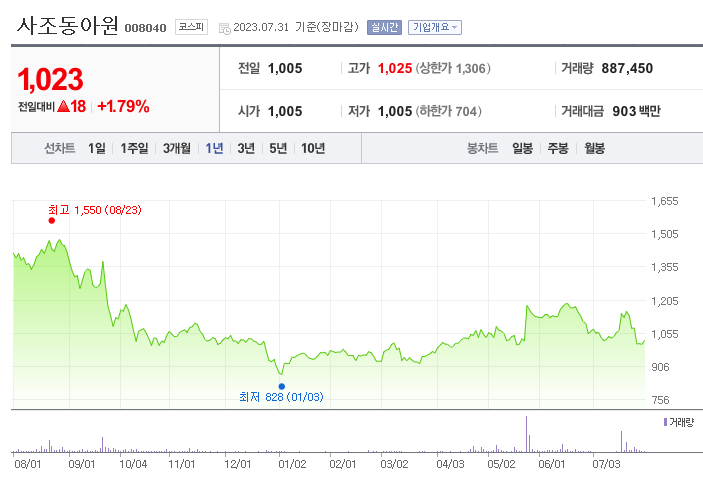Click the 10/04 date axis label
Viewport: 703px width, 487px height.
pyautogui.click(x=133, y=464)
